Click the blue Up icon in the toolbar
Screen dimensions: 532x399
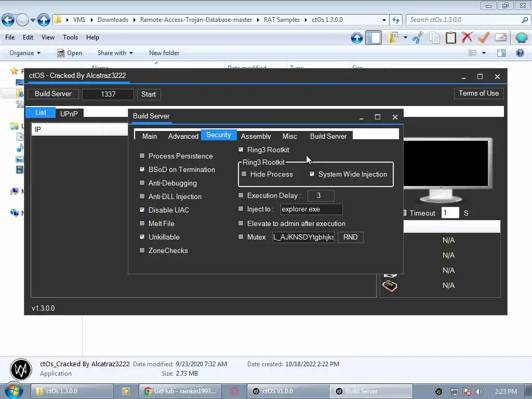click(x=356, y=37)
